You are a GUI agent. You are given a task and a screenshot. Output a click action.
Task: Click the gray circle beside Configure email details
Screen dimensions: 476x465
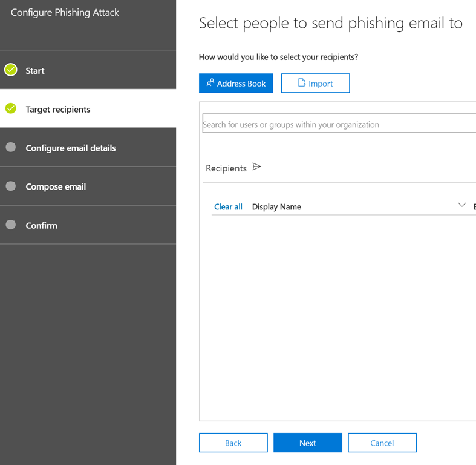pyautogui.click(x=11, y=148)
